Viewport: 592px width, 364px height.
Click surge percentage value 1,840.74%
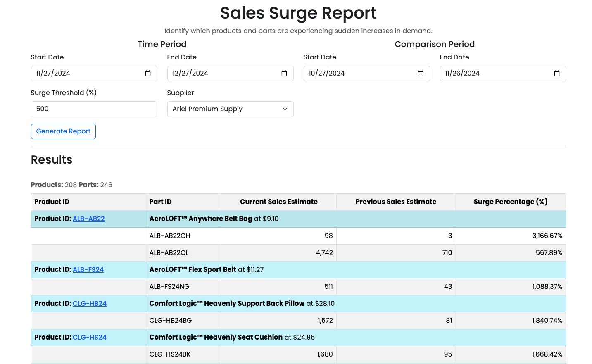click(547, 321)
